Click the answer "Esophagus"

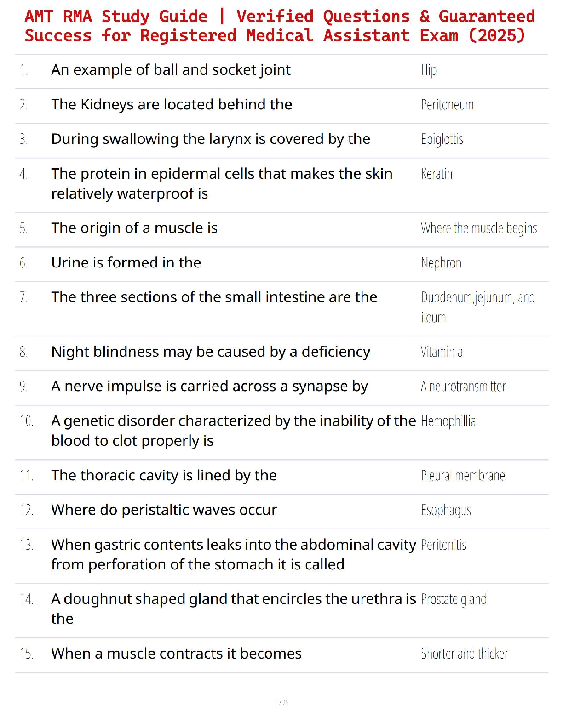446,510
